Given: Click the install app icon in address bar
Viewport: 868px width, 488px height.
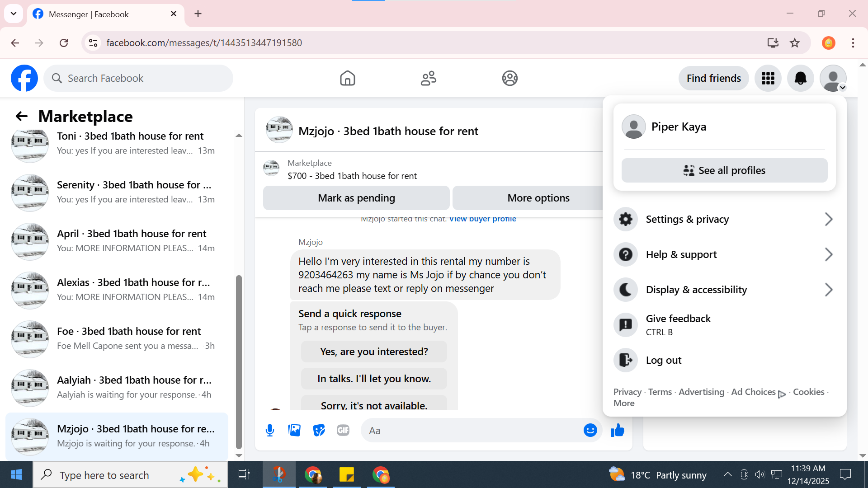Looking at the screenshot, I should tap(773, 43).
